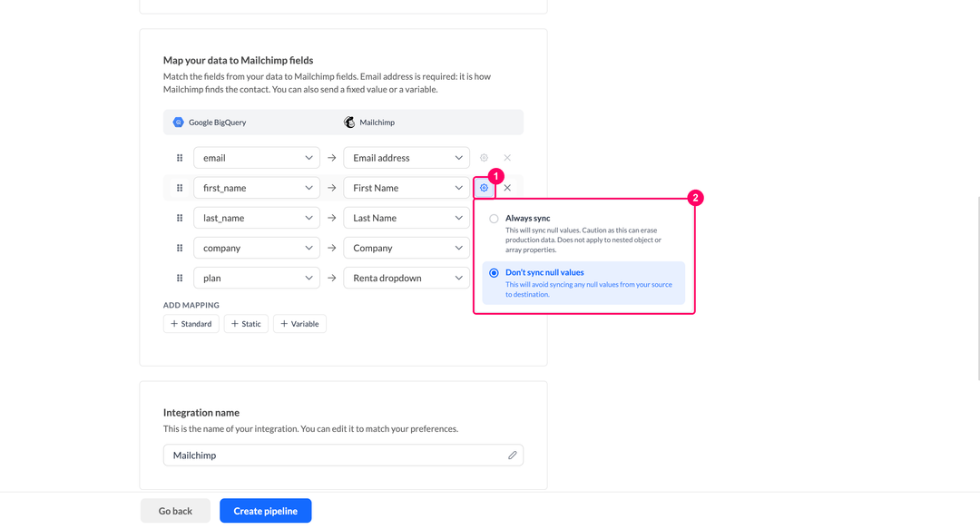
Task: Open the Email address destination dropdown
Action: click(x=407, y=158)
